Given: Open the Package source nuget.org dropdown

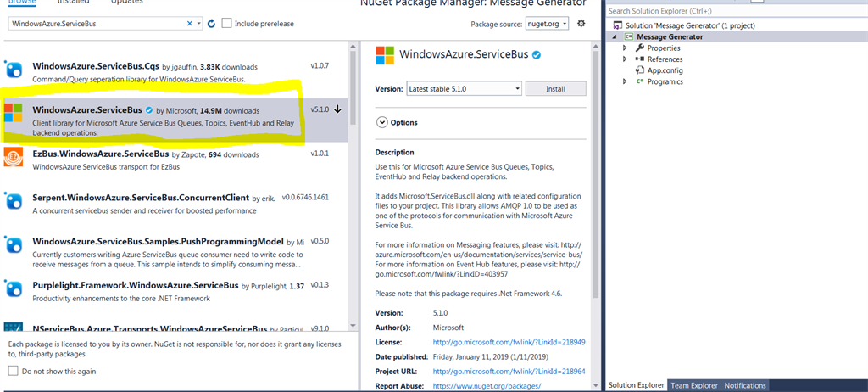Looking at the screenshot, I should [547, 24].
